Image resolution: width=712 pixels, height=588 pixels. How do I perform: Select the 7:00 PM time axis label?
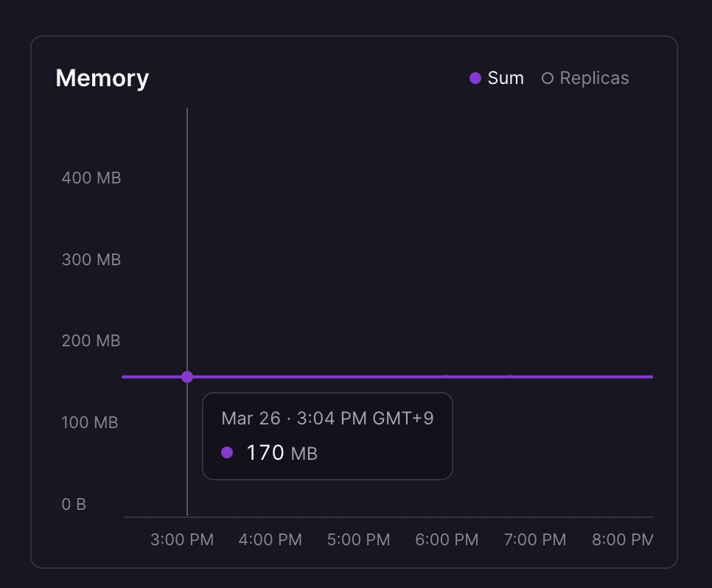click(x=535, y=539)
